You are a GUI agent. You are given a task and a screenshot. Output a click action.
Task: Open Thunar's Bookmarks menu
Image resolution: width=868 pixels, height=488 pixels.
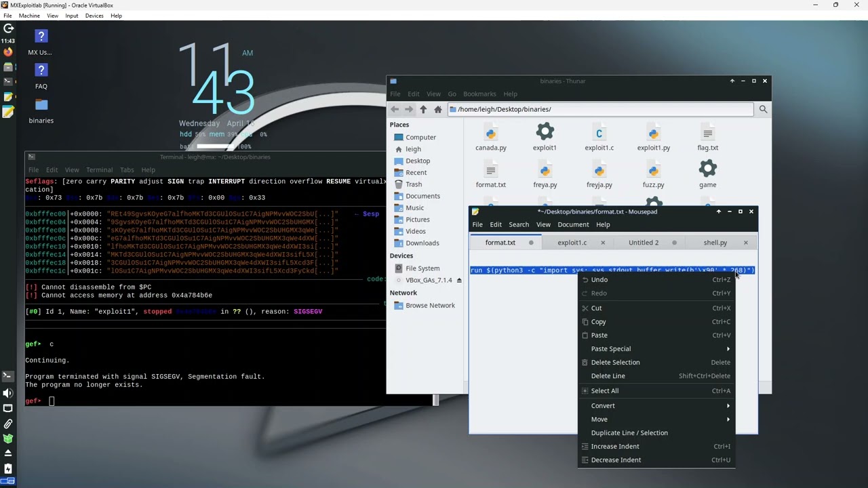479,94
